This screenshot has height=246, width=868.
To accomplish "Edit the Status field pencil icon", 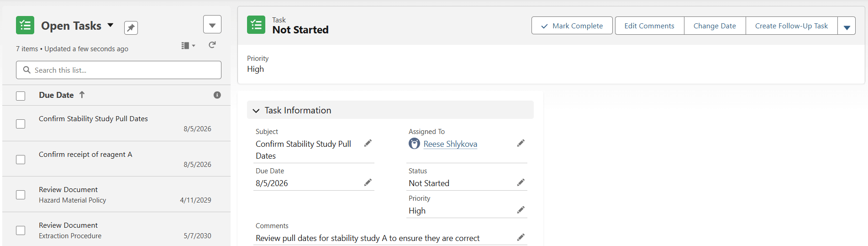I will 521,182.
